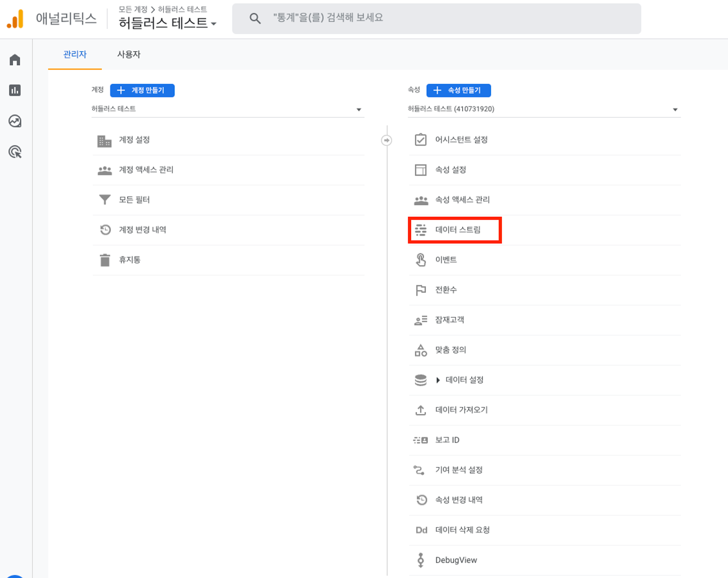Viewport: 728px width, 578px height.
Task: Switch to the 사용자 tab
Action: click(x=129, y=55)
